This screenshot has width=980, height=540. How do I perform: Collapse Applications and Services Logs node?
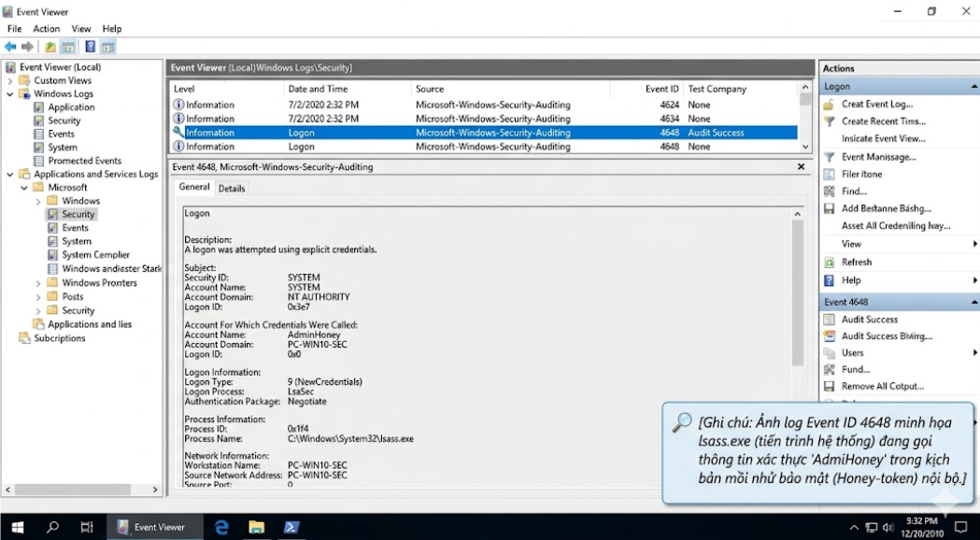pos(10,175)
